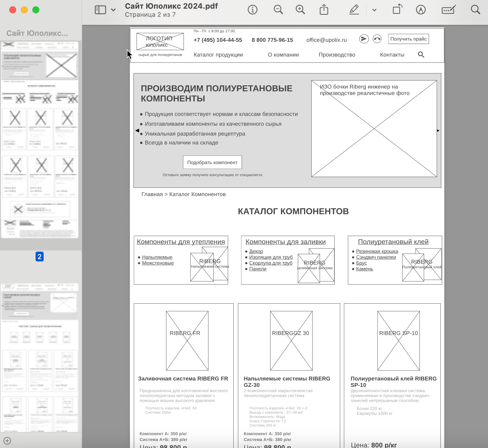Click the Скорлупа для труб link
Screen dimensions: 488x448
(271, 263)
